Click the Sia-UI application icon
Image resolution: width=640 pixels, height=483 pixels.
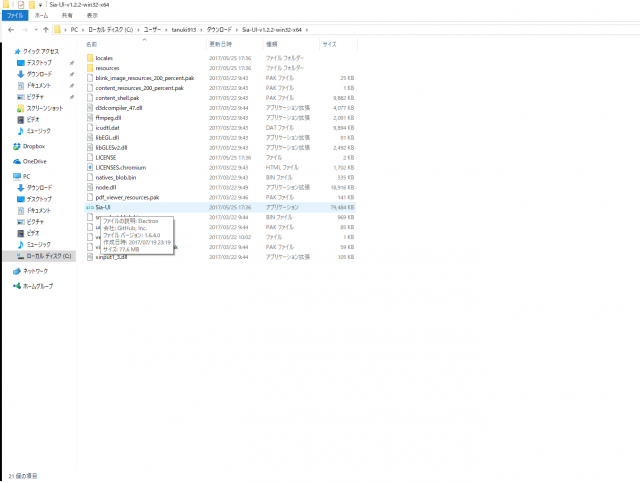point(90,207)
